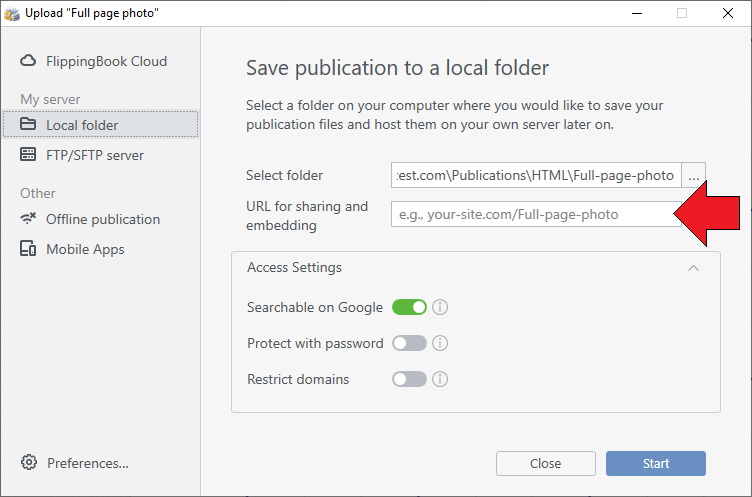Show info for Restrict domains
Screen dimensions: 752x497
pos(440,379)
